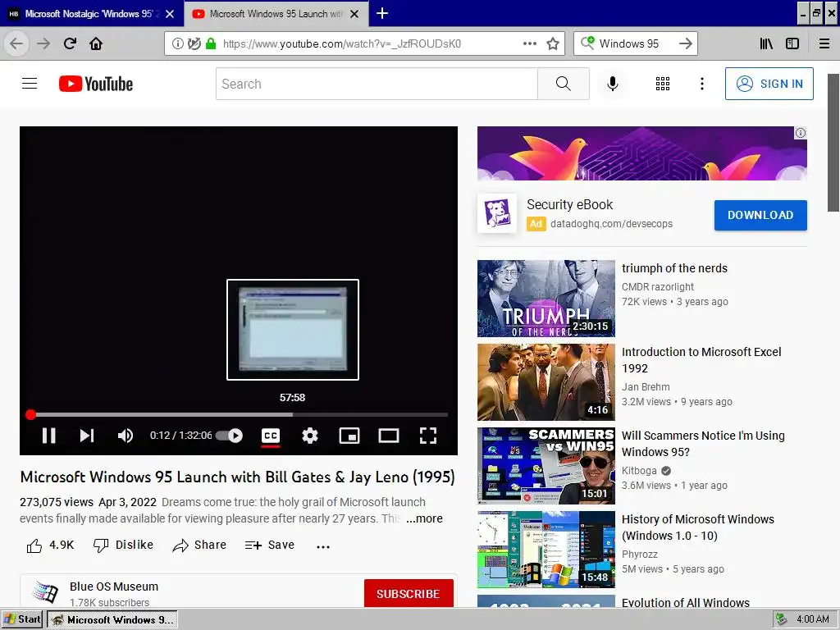840x630 pixels.
Task: Select 'Microsoft Windows 9...' taskbar button
Action: [x=112, y=619]
